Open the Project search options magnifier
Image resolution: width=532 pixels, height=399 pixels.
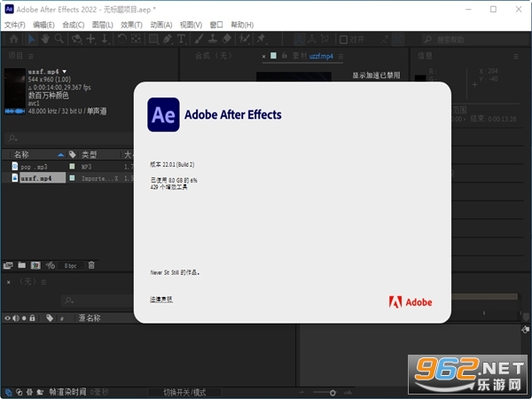[x=13, y=138]
